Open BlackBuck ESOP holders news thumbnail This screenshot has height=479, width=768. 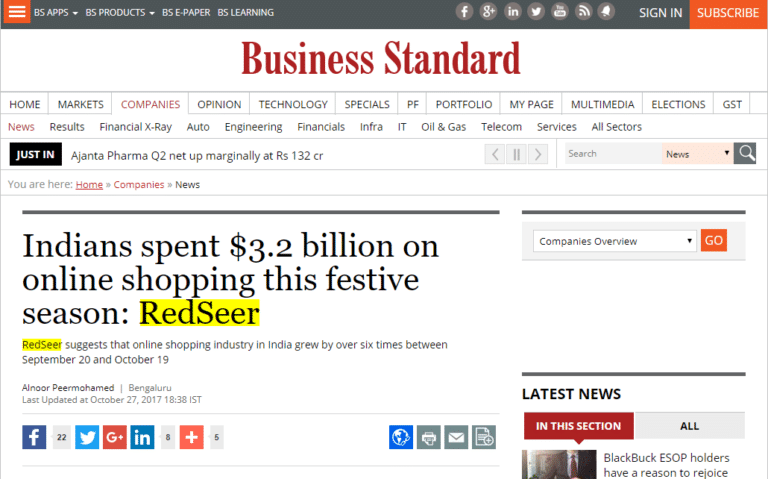pyautogui.click(x=559, y=464)
